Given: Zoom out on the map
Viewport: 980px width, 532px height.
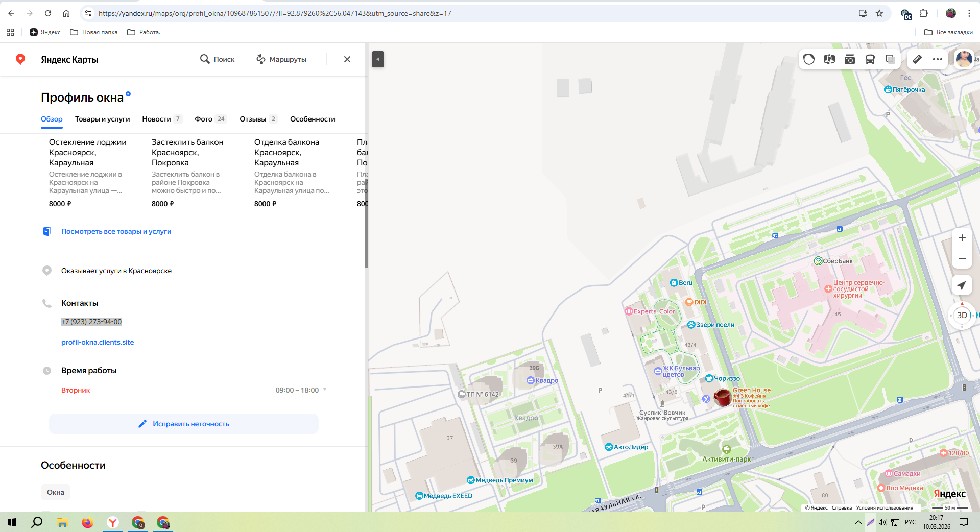Looking at the screenshot, I should [x=962, y=258].
